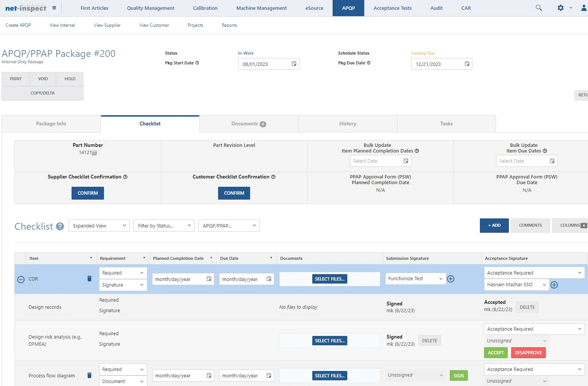The width and height of the screenshot is (588, 386).
Task: Open the user account icon
Action: pos(584,8)
